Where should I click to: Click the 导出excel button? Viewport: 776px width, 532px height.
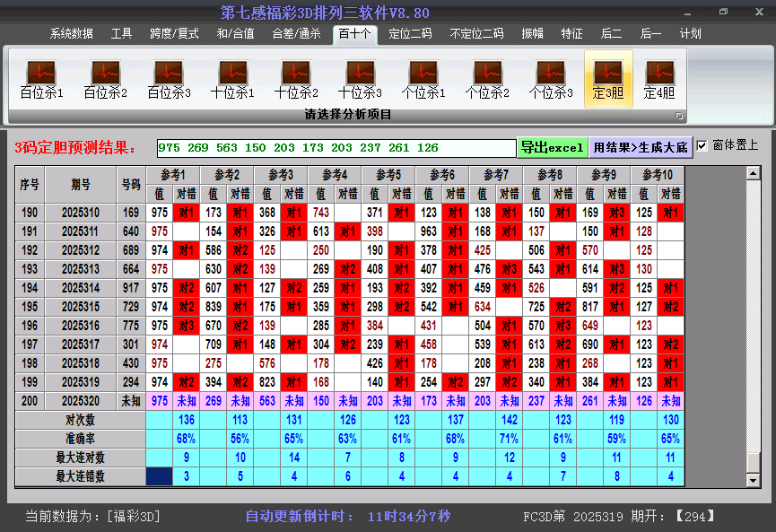[x=552, y=147]
